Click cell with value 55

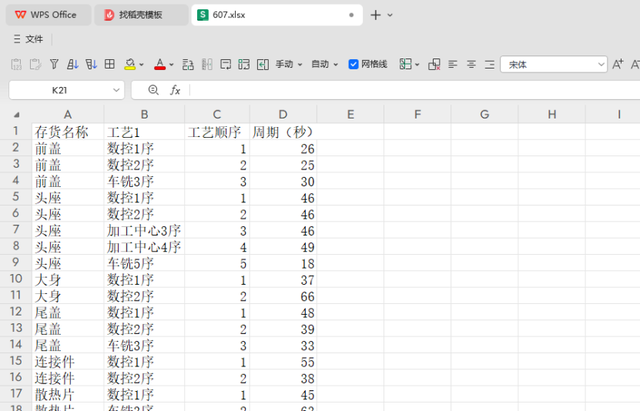click(x=283, y=362)
